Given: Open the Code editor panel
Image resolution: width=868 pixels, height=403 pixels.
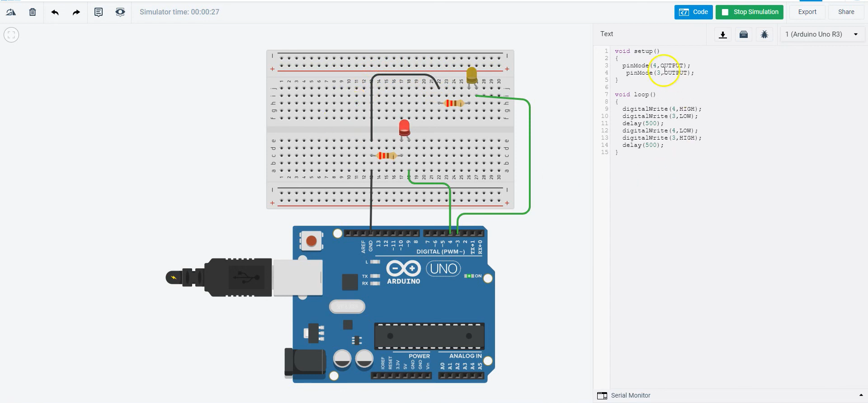Looking at the screenshot, I should pyautogui.click(x=693, y=12).
